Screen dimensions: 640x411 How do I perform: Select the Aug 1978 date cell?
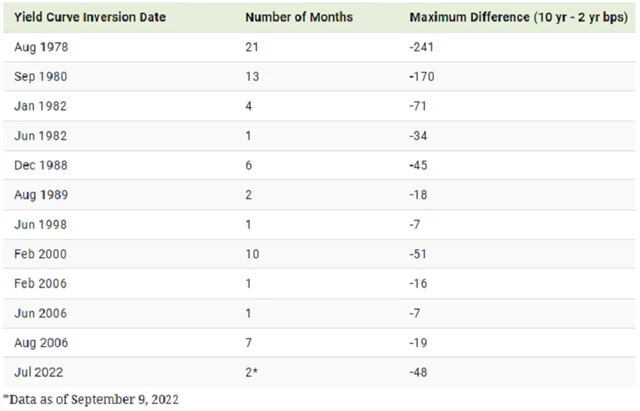click(41, 48)
